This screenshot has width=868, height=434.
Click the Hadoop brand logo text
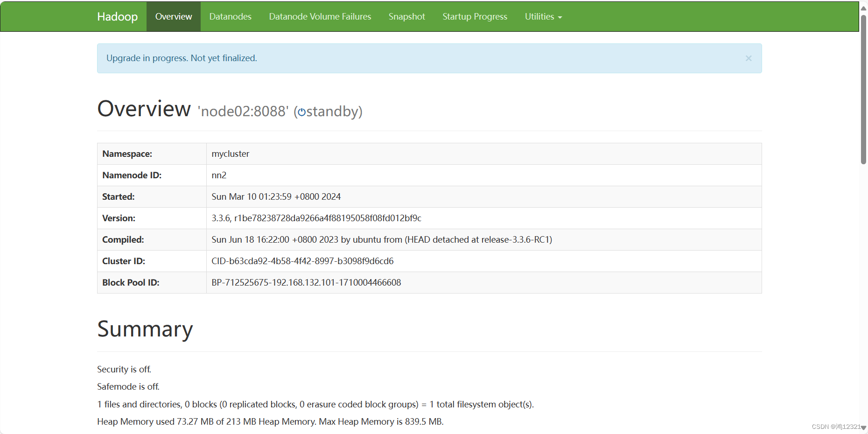coord(117,16)
